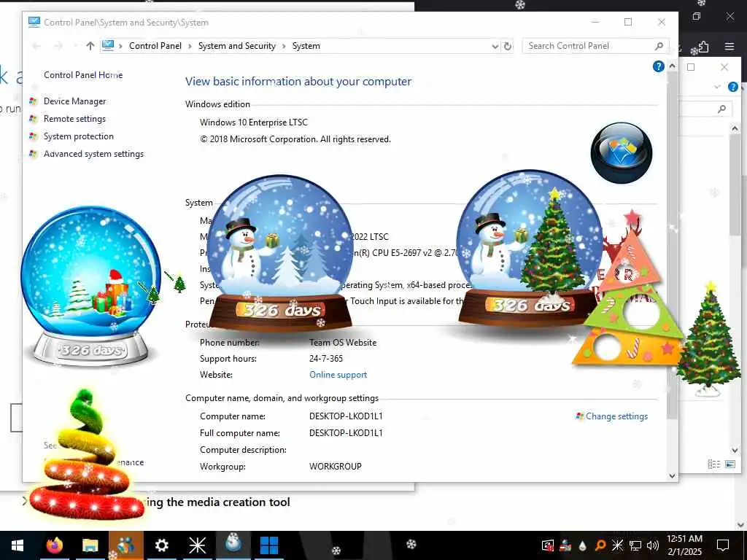Click the scroll down arrow of background Explorer window
The height and width of the screenshot is (560, 747).
tap(735, 450)
